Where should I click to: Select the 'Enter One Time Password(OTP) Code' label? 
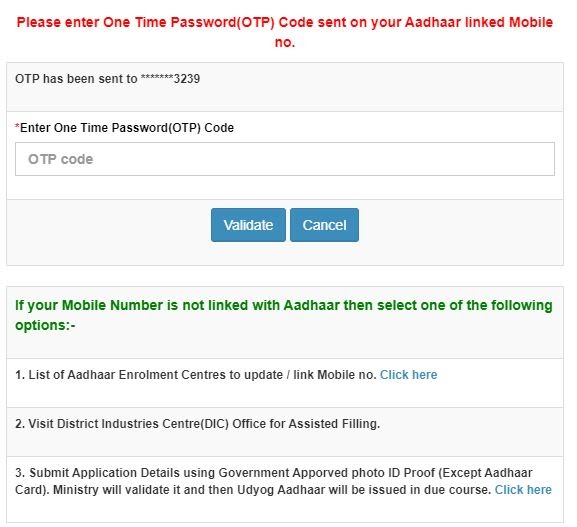(x=124, y=128)
